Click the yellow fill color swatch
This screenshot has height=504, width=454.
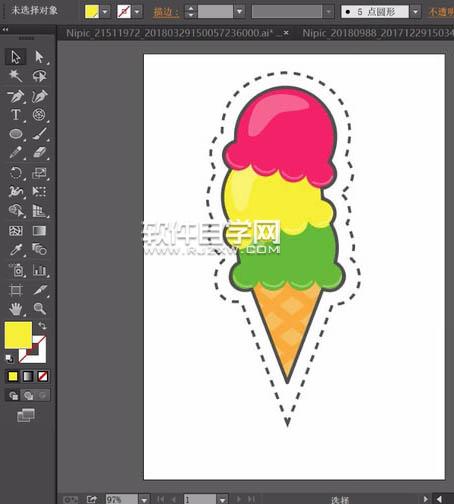click(x=18, y=335)
